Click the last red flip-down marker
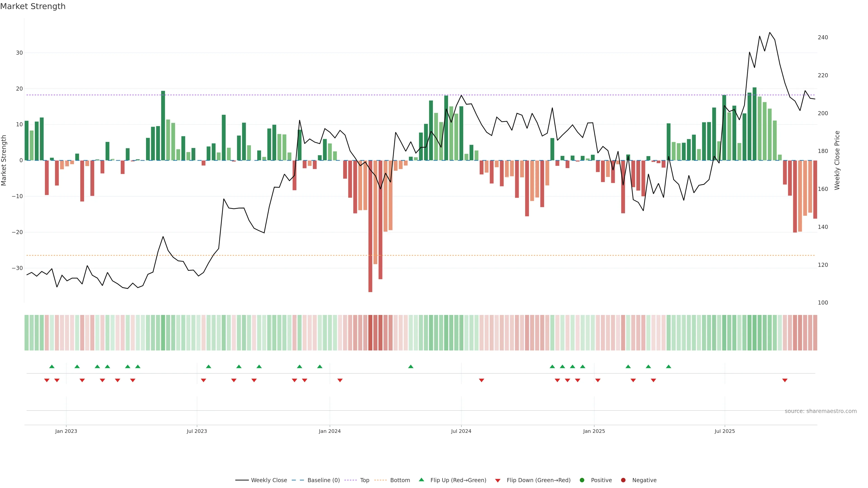868x488 pixels. pos(785,380)
